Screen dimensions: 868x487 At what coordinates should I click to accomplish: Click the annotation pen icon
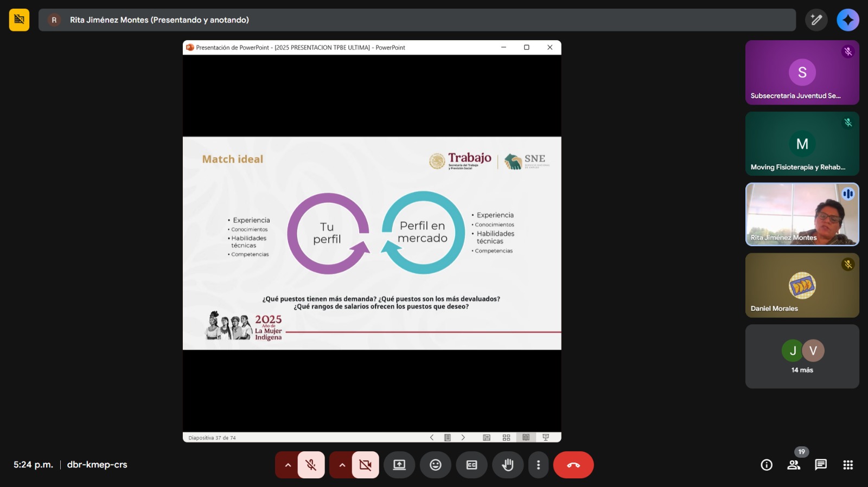[x=816, y=20]
